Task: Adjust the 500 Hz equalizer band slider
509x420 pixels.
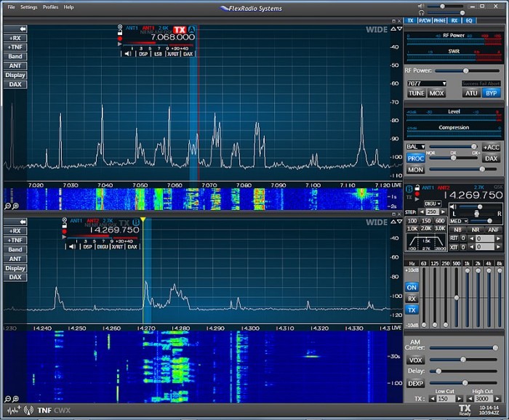Action: tap(457, 298)
